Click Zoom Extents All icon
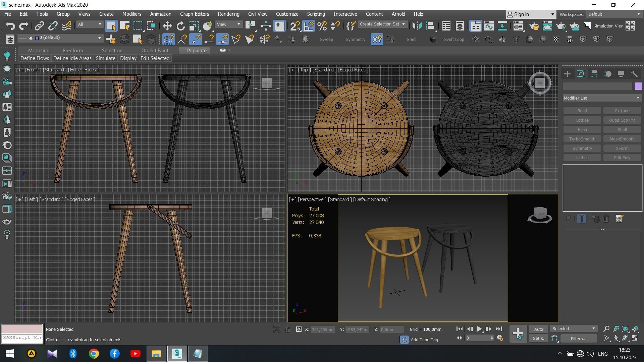644x362 pixels. (635, 329)
